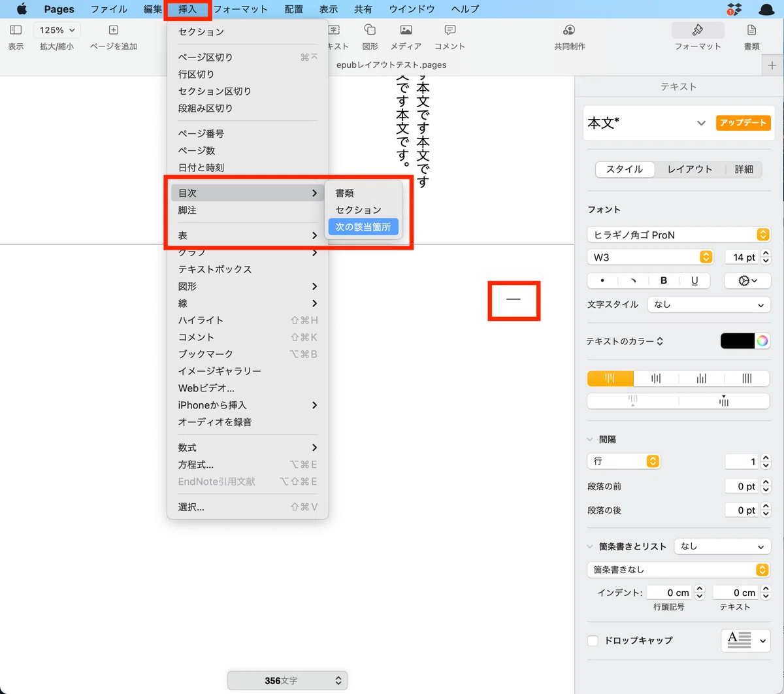Open the 書類 document inspector icon
784x694 pixels.
coord(751,30)
